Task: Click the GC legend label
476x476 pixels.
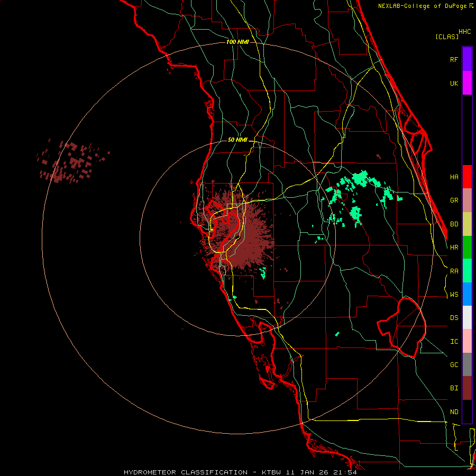Action: pyautogui.click(x=454, y=365)
